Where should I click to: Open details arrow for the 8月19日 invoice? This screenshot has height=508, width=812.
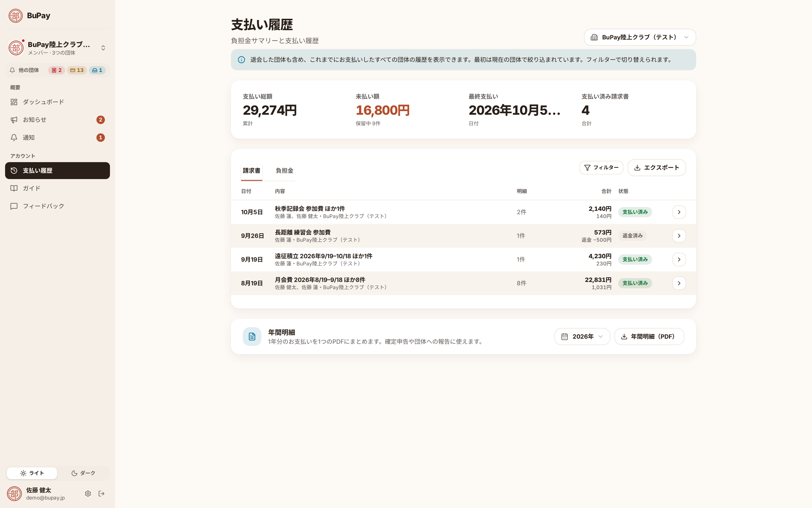pyautogui.click(x=679, y=283)
